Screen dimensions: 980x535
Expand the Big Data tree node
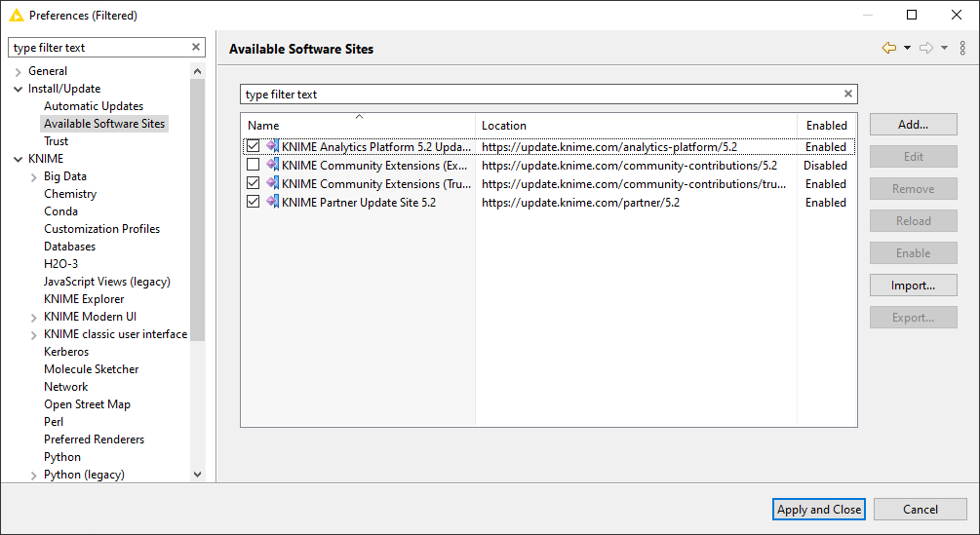coord(34,177)
